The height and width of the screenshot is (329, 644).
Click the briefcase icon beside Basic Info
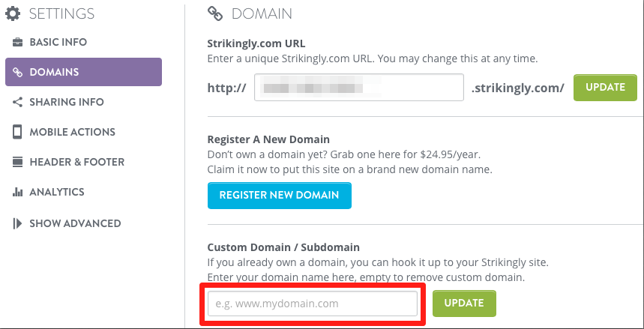click(17, 42)
